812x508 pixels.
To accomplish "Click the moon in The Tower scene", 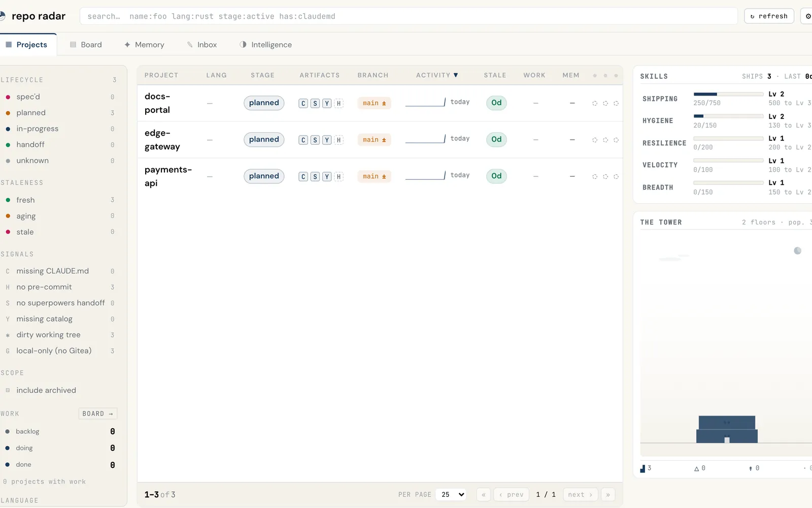I will tap(797, 250).
